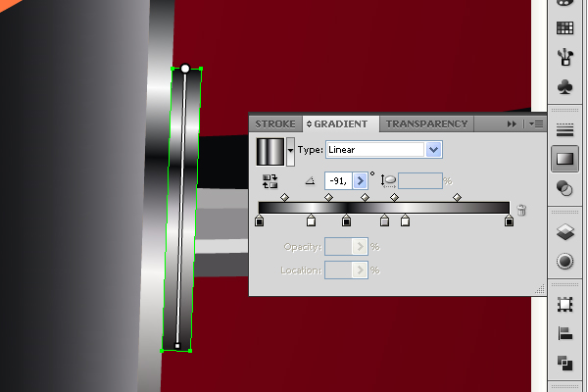This screenshot has height=392, width=588.
Task: Click the angle field showing -91
Action: coord(338,181)
